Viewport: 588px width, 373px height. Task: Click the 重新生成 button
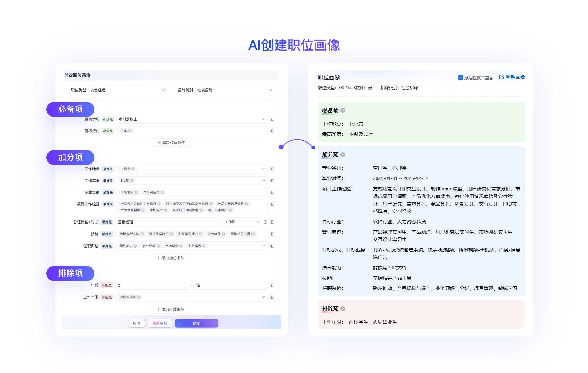tap(160, 323)
